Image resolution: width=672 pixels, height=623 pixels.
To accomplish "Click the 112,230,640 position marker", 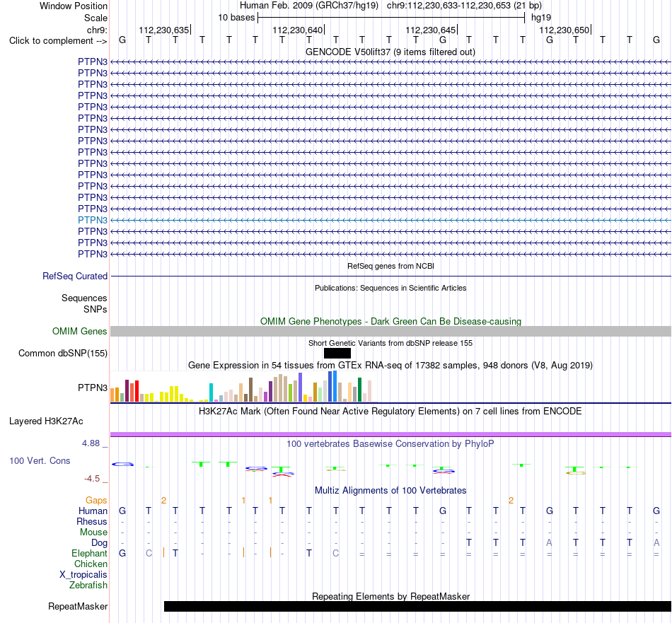I will pos(298,30).
